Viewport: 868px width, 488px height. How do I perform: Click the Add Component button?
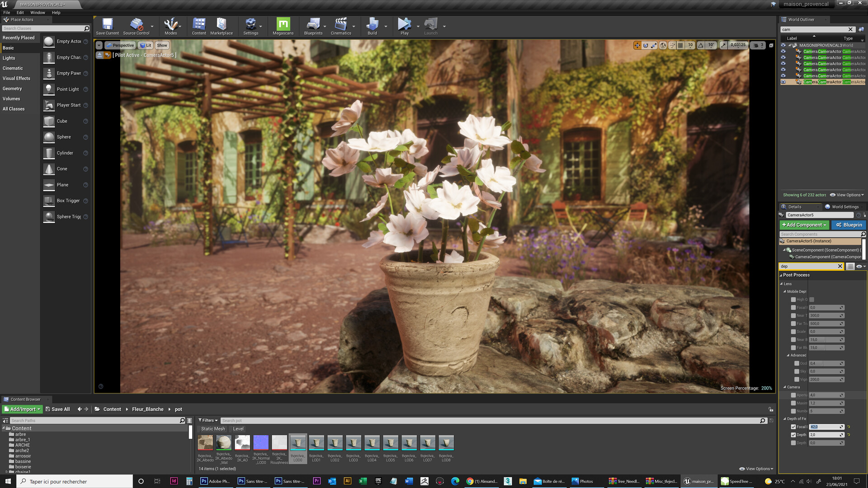click(x=804, y=225)
